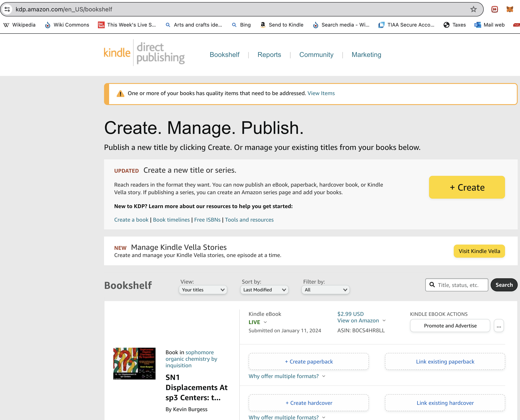The image size is (520, 420).
Task: Expand the LIVE status chevron
Action: (x=265, y=322)
